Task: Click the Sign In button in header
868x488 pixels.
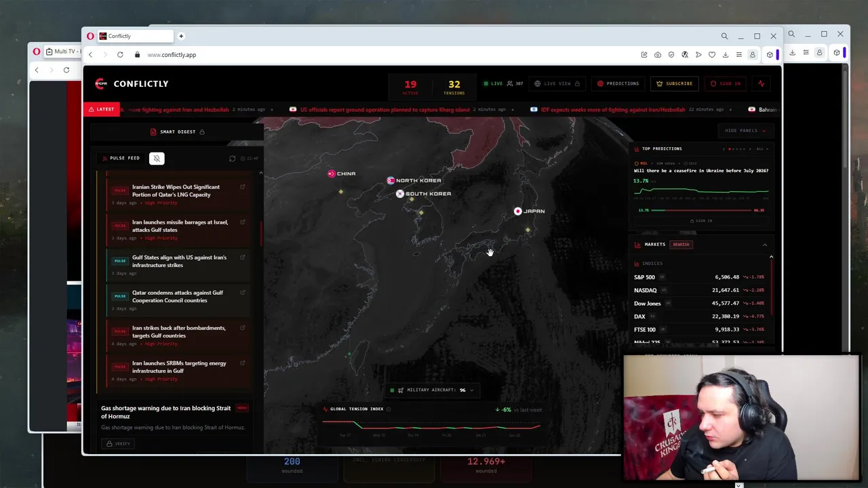Action: click(x=726, y=83)
